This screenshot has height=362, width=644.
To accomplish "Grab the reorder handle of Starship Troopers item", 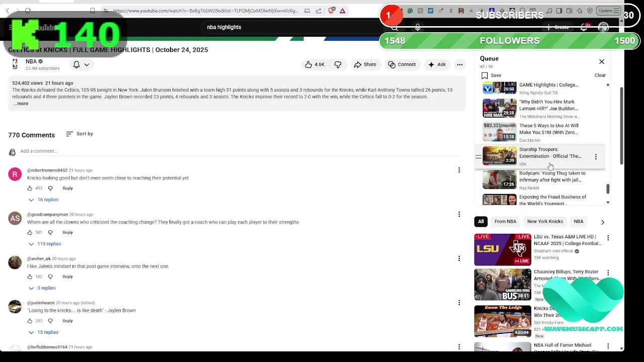I will 478,157.
